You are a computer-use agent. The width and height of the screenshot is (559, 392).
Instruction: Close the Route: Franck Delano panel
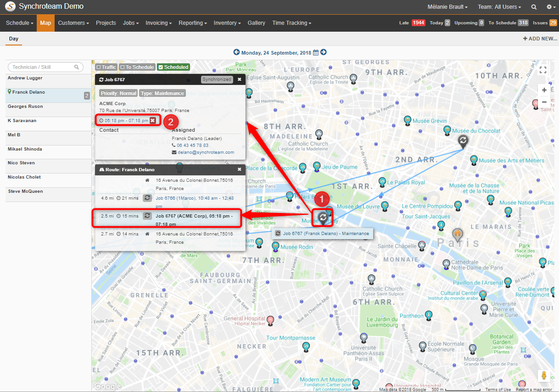point(239,169)
